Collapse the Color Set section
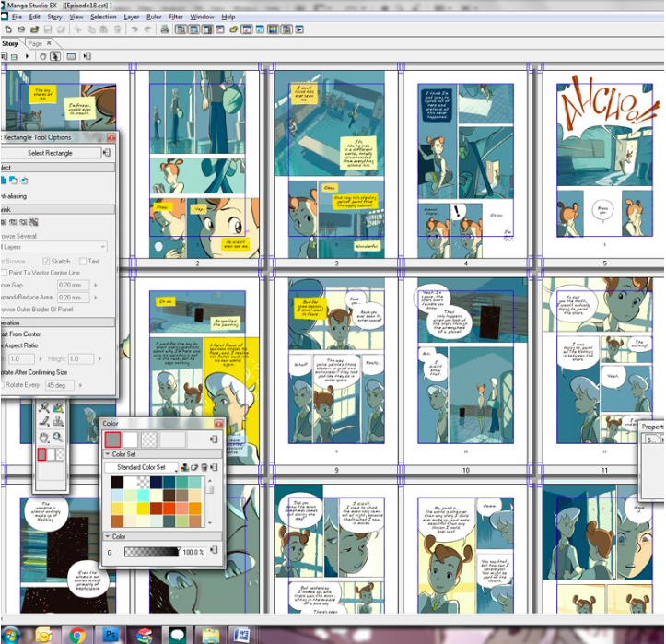 106,454
